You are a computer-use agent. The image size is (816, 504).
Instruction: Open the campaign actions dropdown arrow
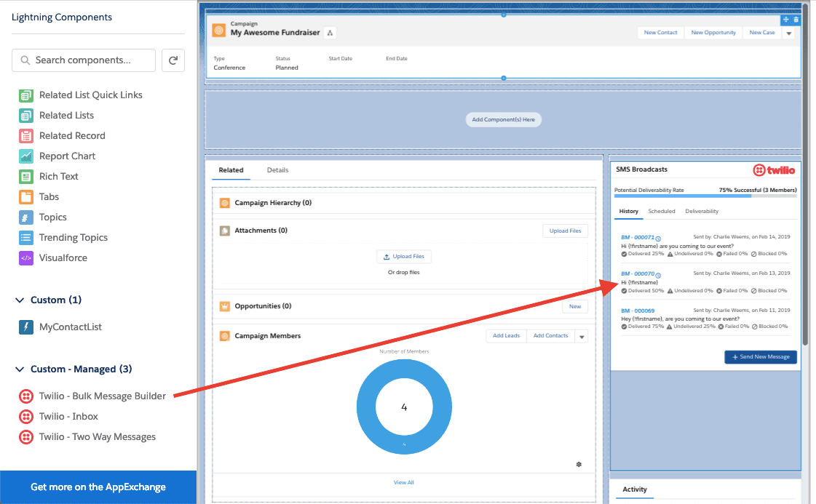click(x=788, y=33)
